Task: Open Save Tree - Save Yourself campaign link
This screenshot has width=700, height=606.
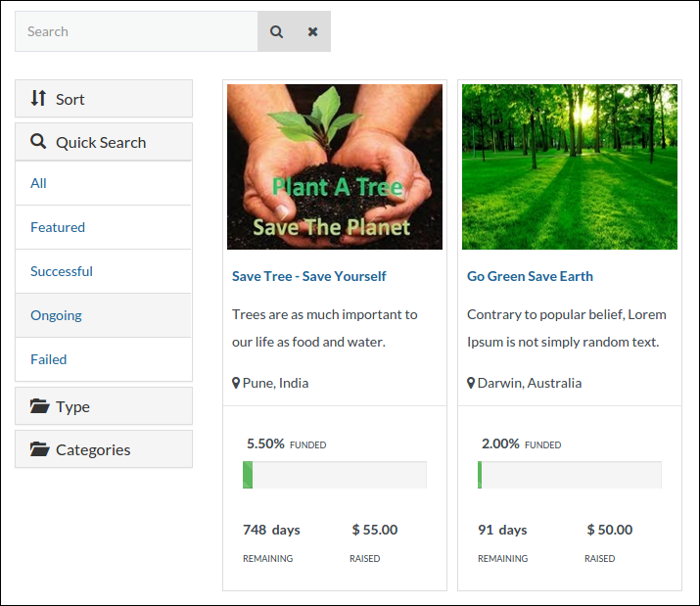Action: point(308,276)
